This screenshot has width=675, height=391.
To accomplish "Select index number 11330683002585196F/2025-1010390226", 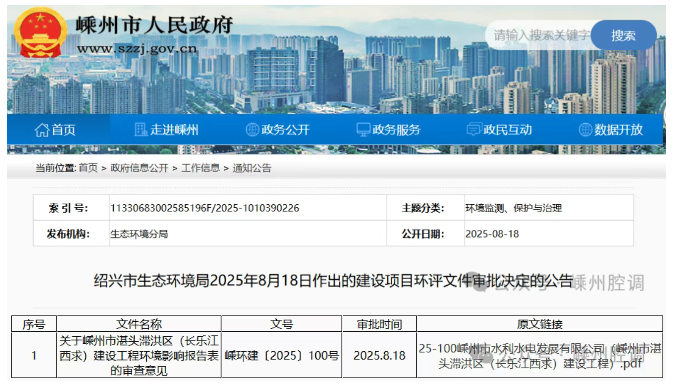I will coord(204,208).
